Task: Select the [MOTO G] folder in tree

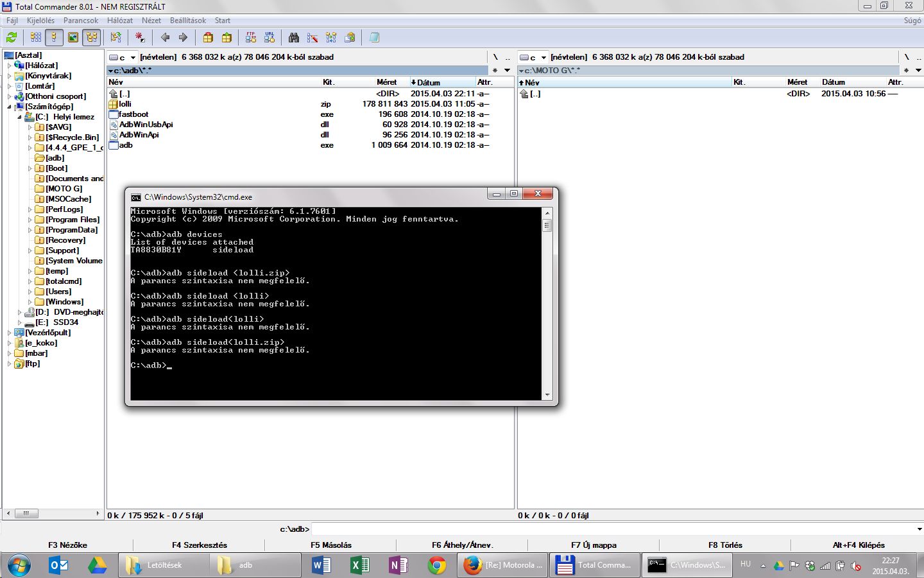Action: pyautogui.click(x=64, y=189)
